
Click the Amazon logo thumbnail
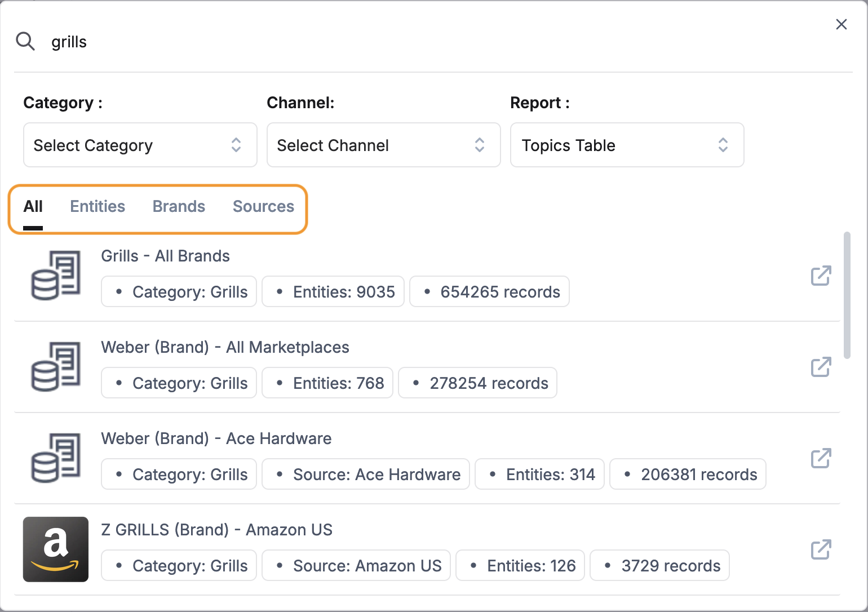click(x=56, y=549)
